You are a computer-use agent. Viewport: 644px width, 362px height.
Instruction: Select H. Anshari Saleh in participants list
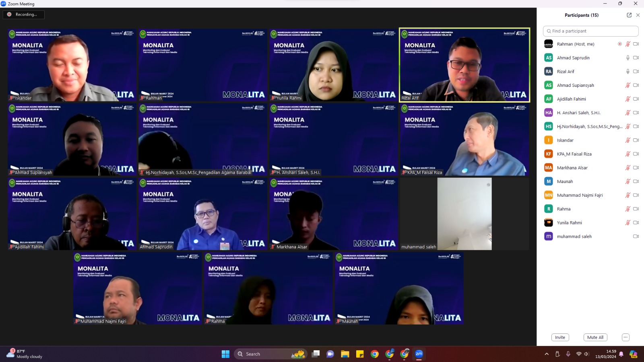tap(578, 113)
